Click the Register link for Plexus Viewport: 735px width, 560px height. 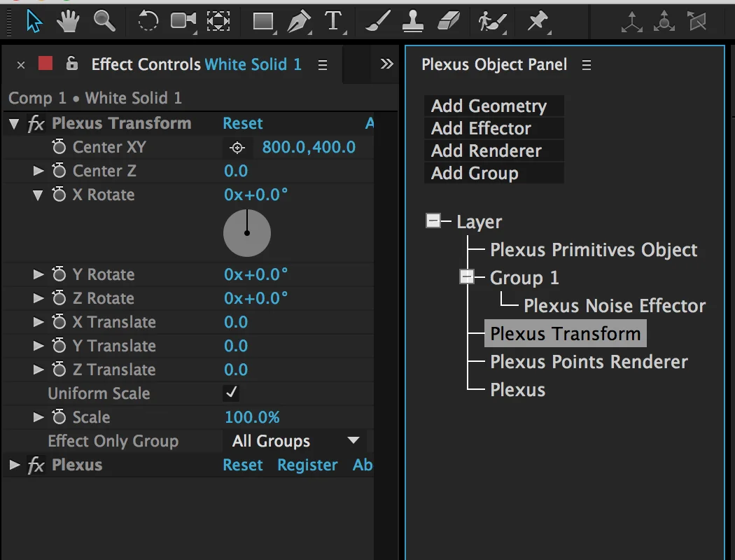[307, 465]
